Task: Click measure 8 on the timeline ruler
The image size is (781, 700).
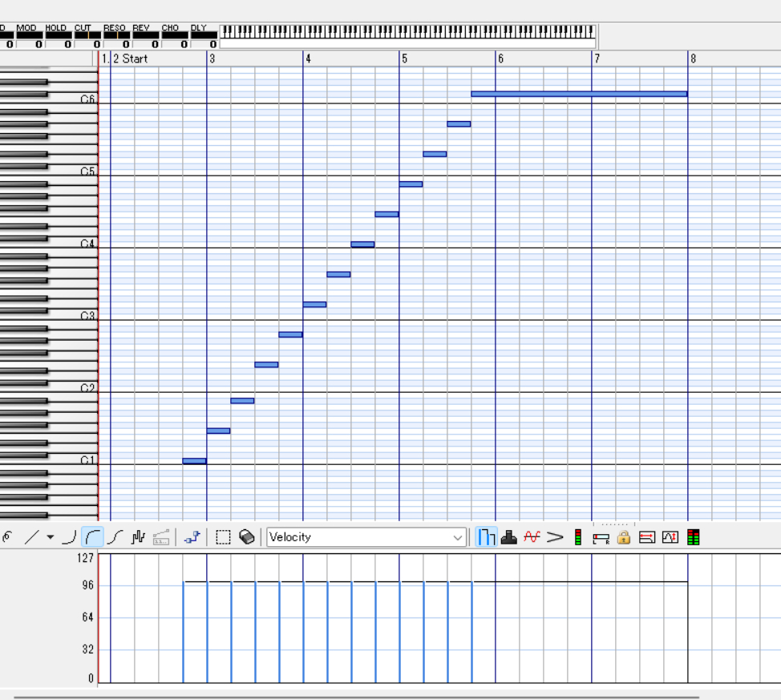Action: 693,59
